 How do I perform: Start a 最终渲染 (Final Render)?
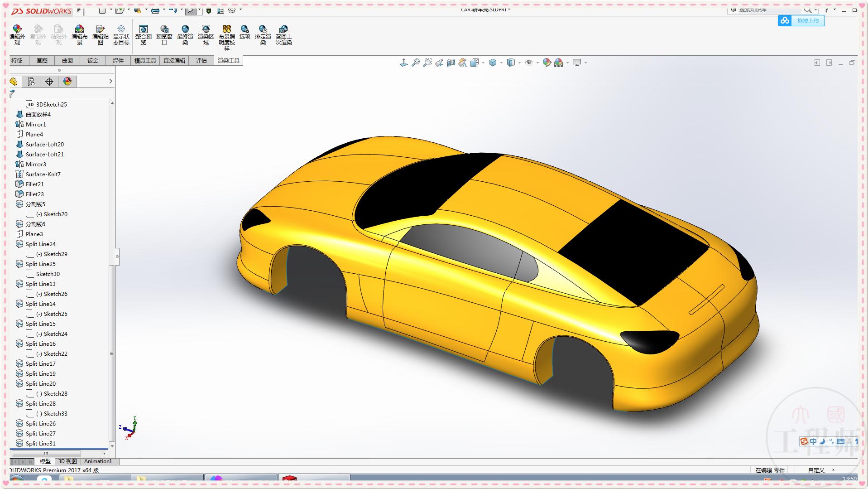(185, 35)
